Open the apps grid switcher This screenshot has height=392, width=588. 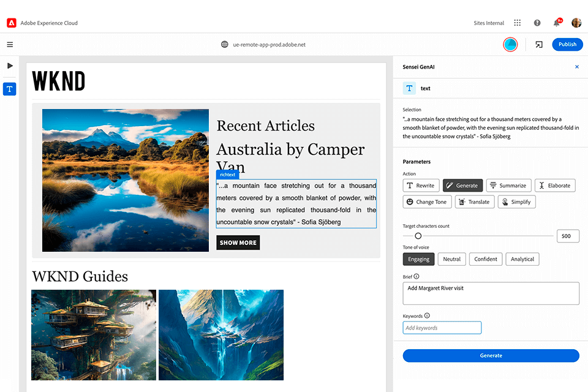click(x=517, y=23)
